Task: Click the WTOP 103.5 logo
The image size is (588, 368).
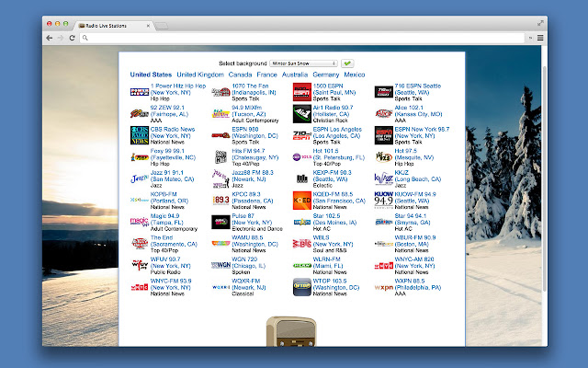Action: [302, 287]
